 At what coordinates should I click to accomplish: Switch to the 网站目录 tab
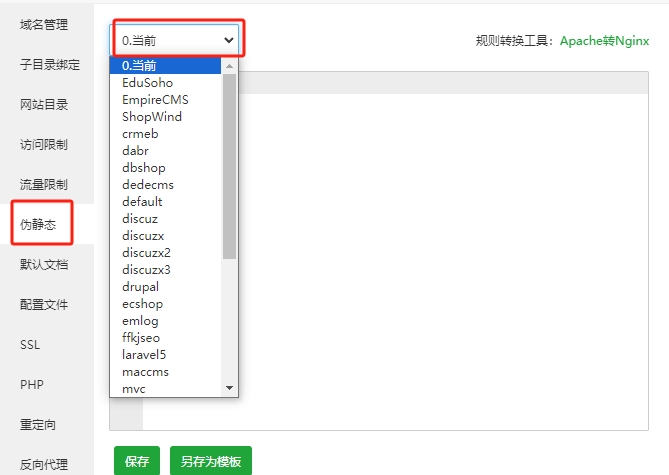pyautogui.click(x=44, y=105)
